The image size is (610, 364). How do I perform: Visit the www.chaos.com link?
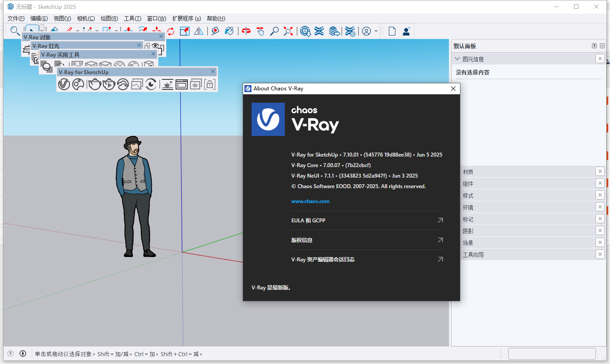pos(310,201)
